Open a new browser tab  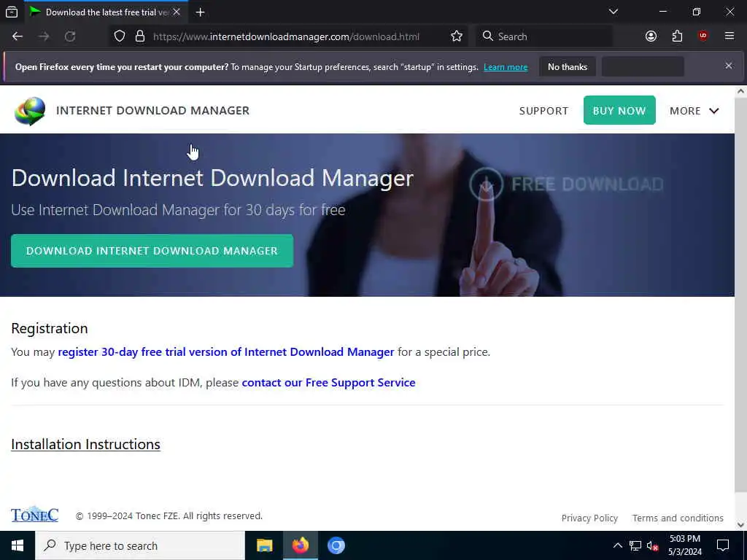tap(200, 12)
